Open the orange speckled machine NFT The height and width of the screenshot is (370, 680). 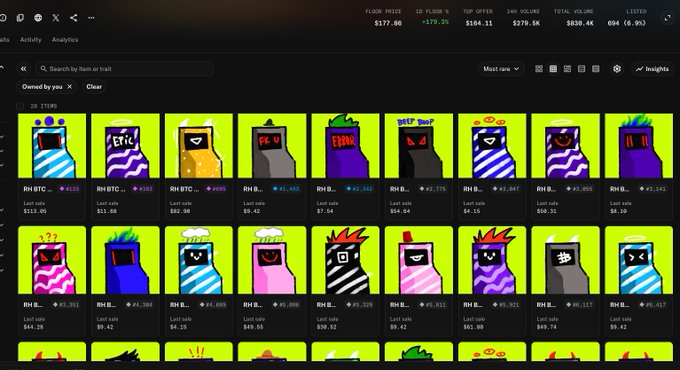[x=199, y=146]
